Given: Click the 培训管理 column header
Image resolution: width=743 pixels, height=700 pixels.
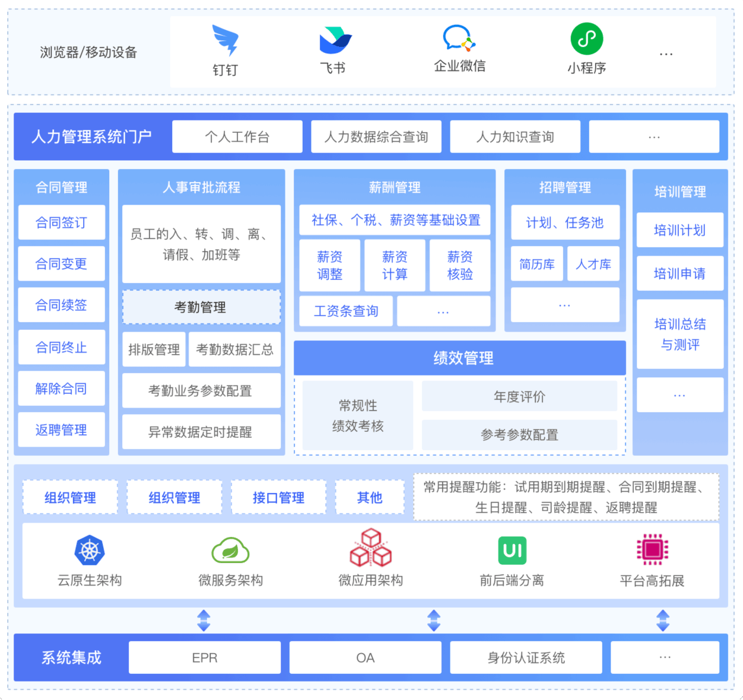Looking at the screenshot, I should pos(680,191).
